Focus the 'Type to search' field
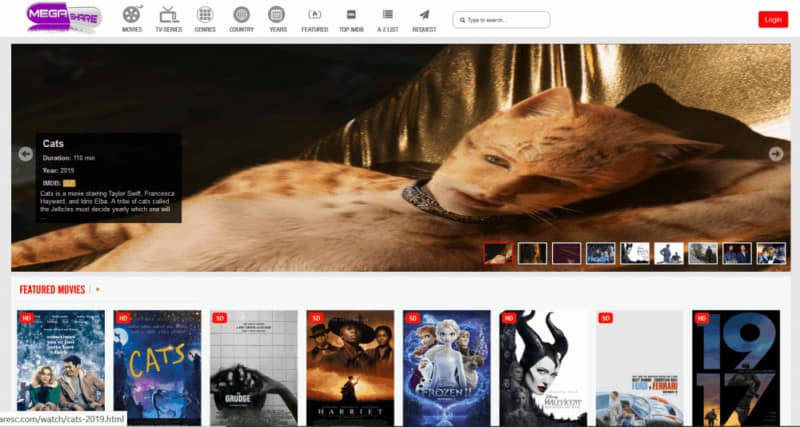This screenshot has height=427, width=800. 501,20
